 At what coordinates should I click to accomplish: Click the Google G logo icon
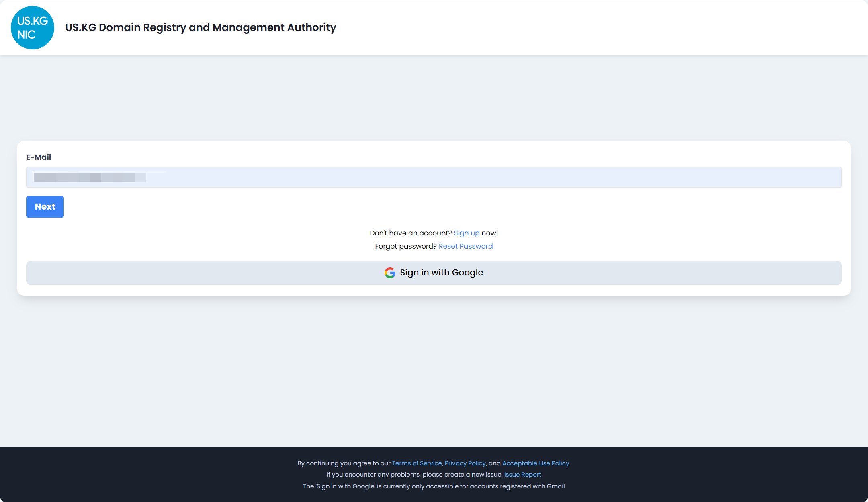point(390,273)
